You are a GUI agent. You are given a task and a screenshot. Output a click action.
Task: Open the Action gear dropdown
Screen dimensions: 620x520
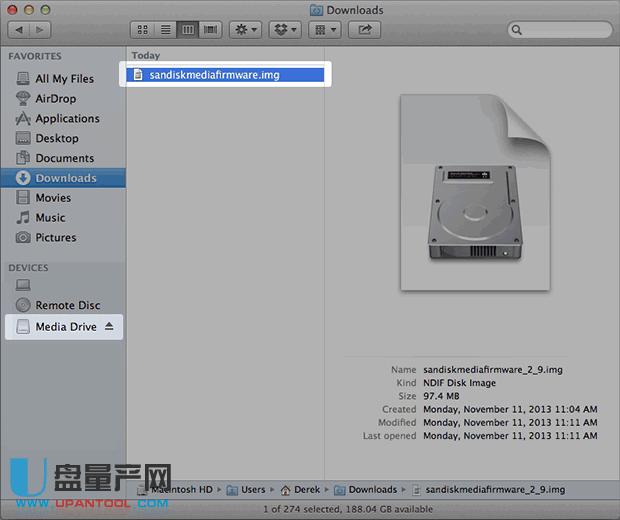245,30
